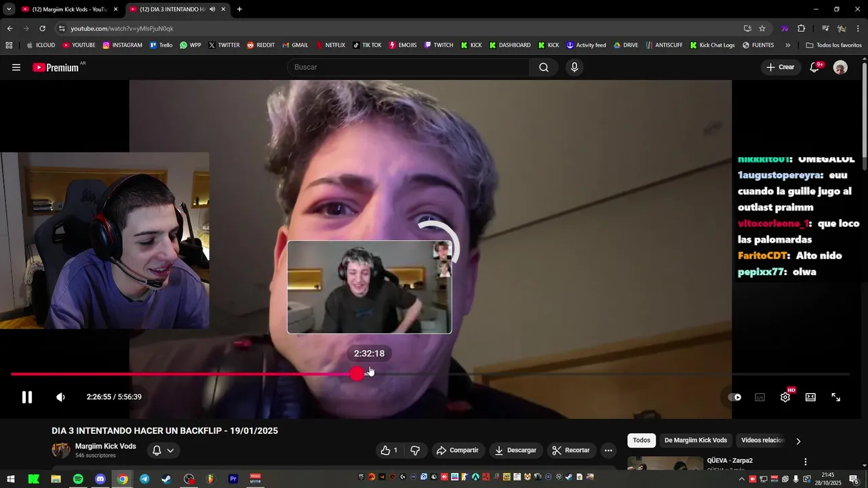The height and width of the screenshot is (488, 868).
Task: Open the DASHBOARD bookmark
Action: pos(509,45)
